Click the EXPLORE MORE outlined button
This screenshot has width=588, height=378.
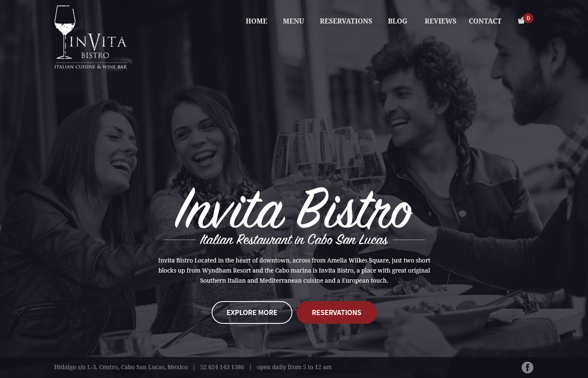(252, 312)
